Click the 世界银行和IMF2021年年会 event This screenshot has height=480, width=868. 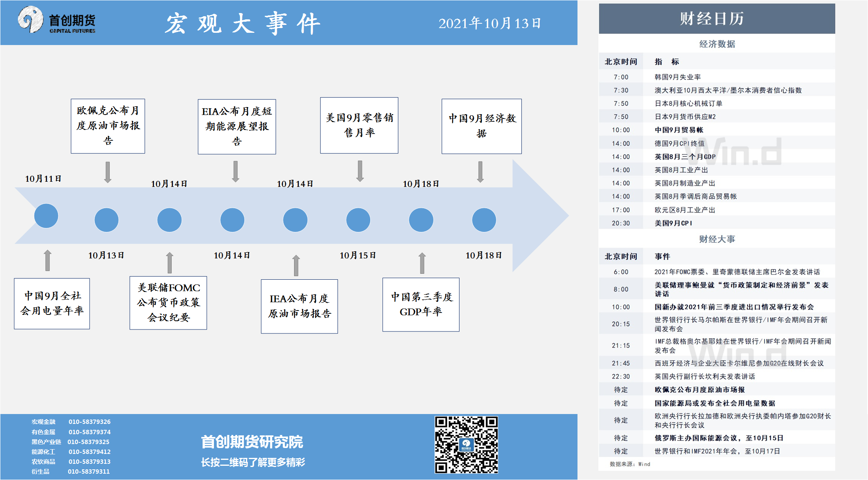(x=717, y=451)
